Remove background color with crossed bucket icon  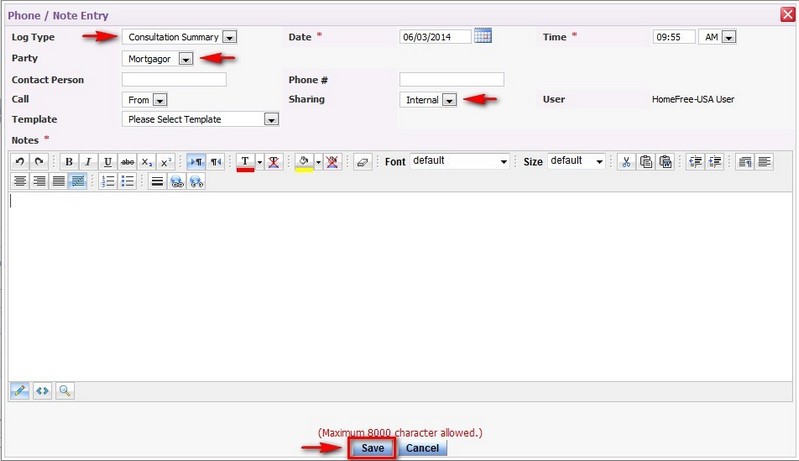coord(332,162)
